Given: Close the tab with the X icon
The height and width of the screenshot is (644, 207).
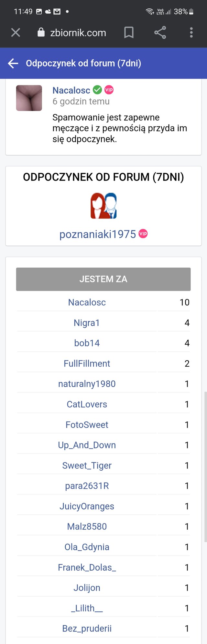Looking at the screenshot, I should [x=16, y=33].
